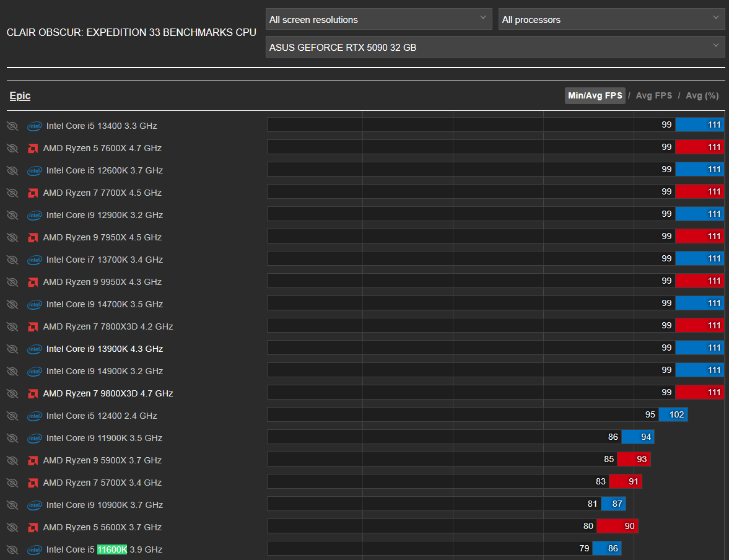Click the Intel logo beside Core i9 12900K
The width and height of the screenshot is (729, 560).
[35, 216]
